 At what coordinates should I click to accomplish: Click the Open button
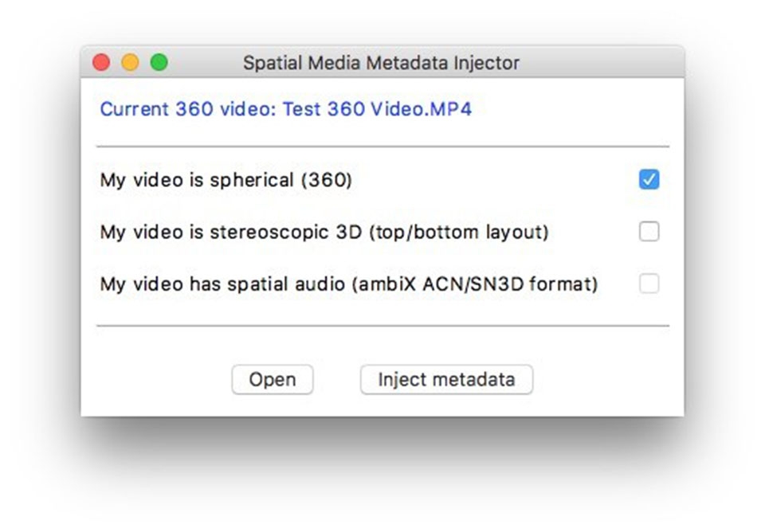[273, 380]
